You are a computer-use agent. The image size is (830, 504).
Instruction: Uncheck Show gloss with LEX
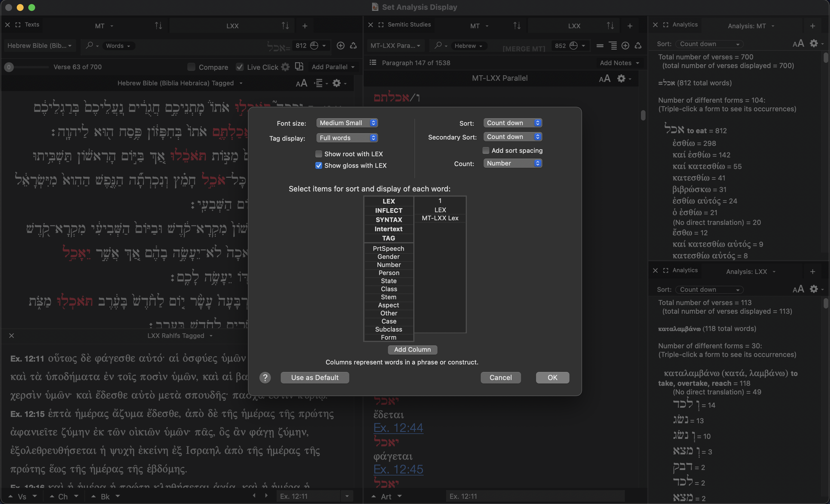pyautogui.click(x=318, y=166)
